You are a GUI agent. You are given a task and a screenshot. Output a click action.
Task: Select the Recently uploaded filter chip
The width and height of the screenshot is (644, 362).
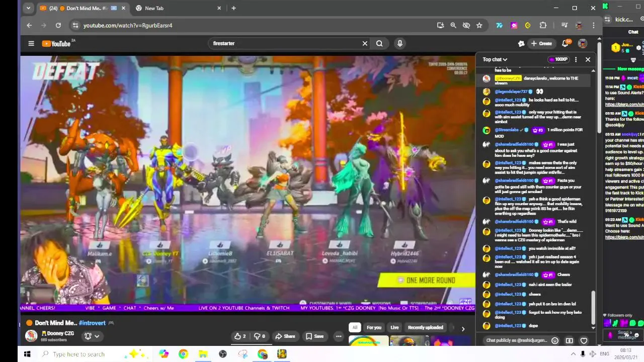(x=425, y=327)
